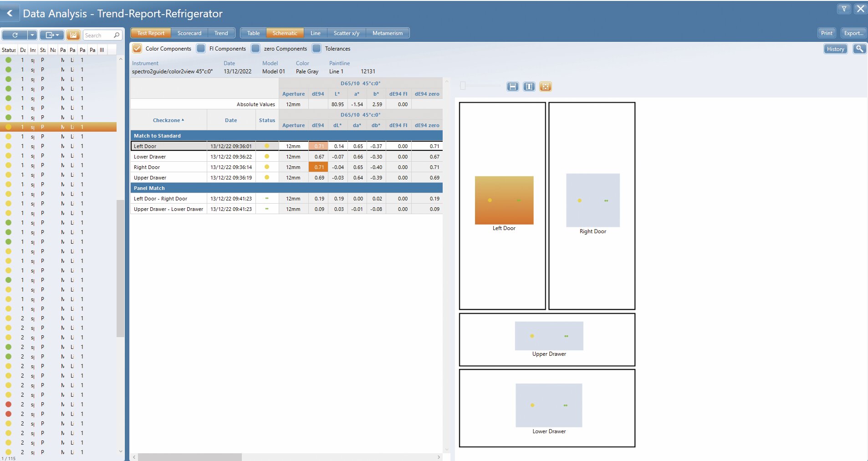The width and height of the screenshot is (868, 461).
Task: Click the search magnifier in Search field
Action: coord(117,35)
